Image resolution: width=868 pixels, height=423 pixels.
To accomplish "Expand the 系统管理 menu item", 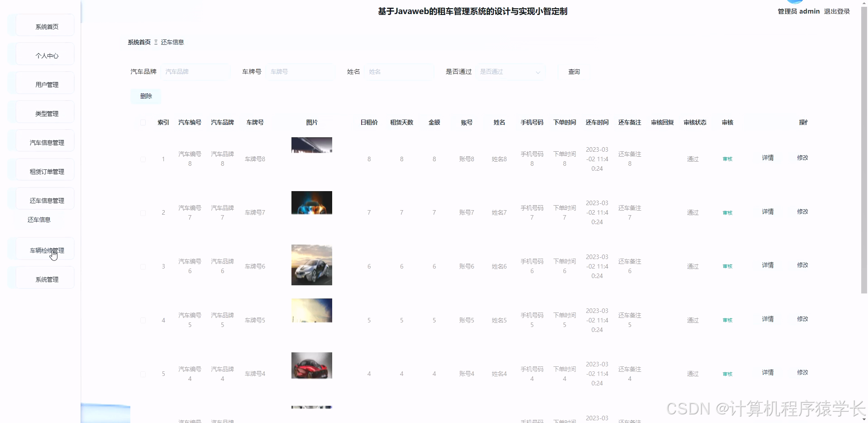I will point(47,279).
